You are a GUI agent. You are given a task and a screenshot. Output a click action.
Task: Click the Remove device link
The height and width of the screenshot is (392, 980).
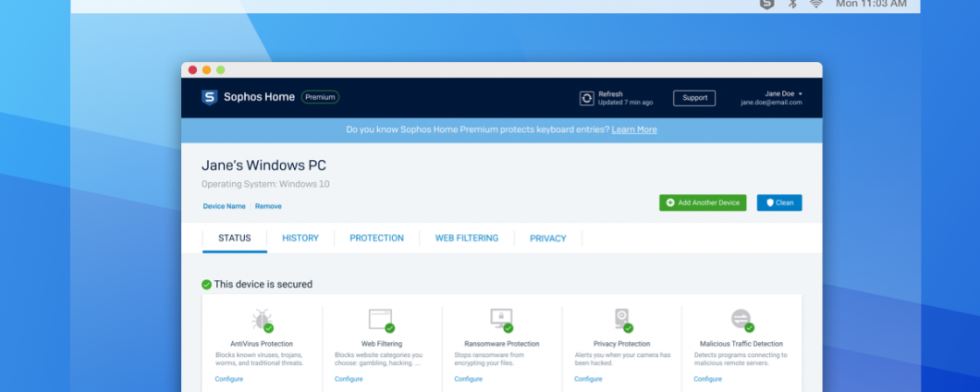[x=268, y=206]
